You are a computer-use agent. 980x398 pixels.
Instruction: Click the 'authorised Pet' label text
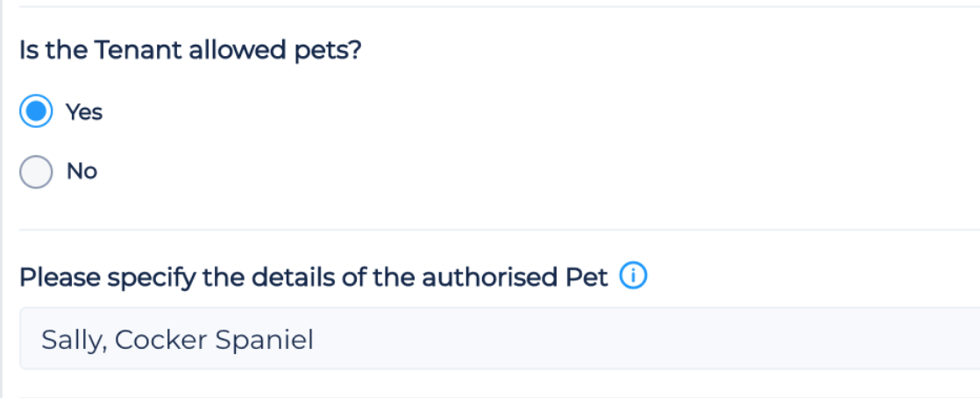point(515,278)
